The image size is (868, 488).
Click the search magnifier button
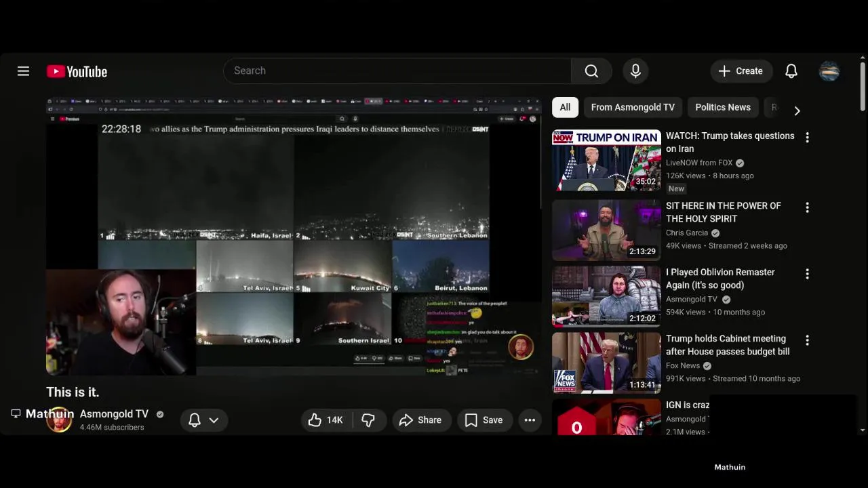coord(591,71)
